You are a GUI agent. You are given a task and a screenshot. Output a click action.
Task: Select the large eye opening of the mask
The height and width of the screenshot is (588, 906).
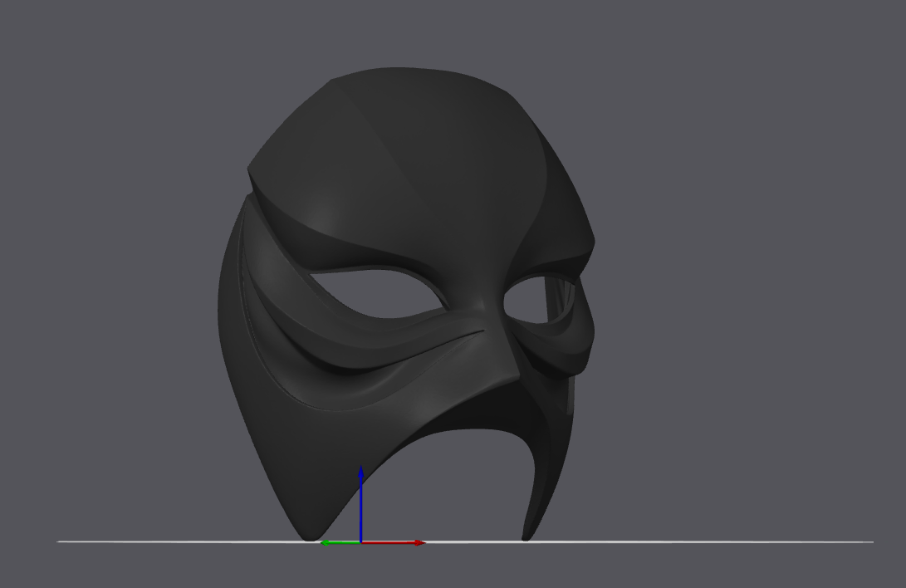(381, 292)
